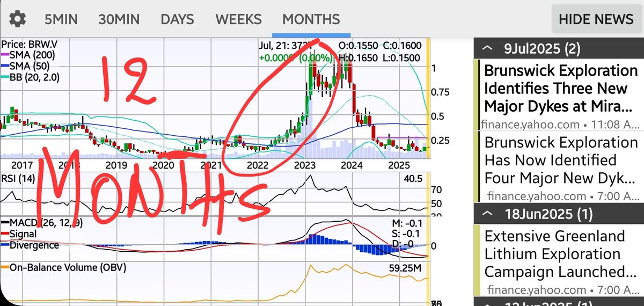Switch to the DAYS timeframe tab
Viewport: 644px width, 306px height.
[178, 20]
